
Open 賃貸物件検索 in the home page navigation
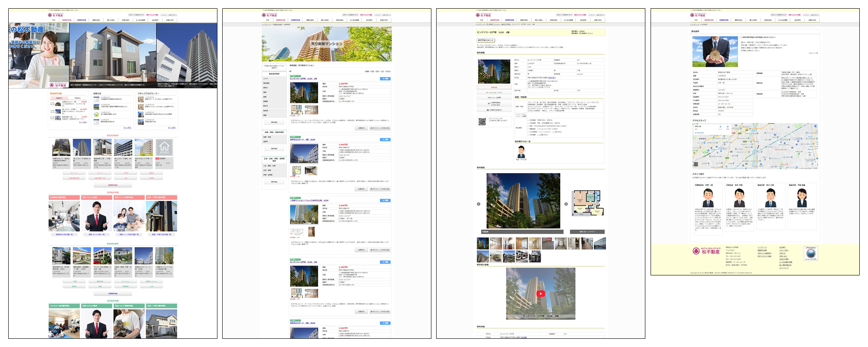67,20
